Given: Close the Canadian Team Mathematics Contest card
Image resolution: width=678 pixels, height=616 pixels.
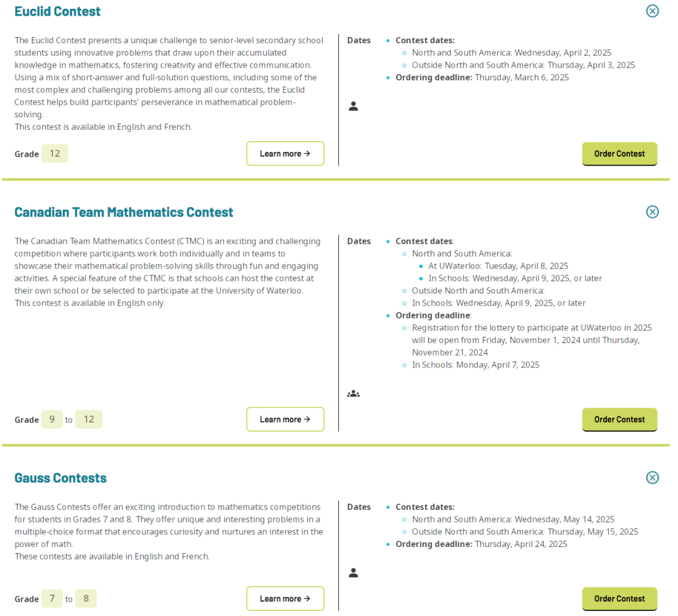Looking at the screenshot, I should [652, 211].
